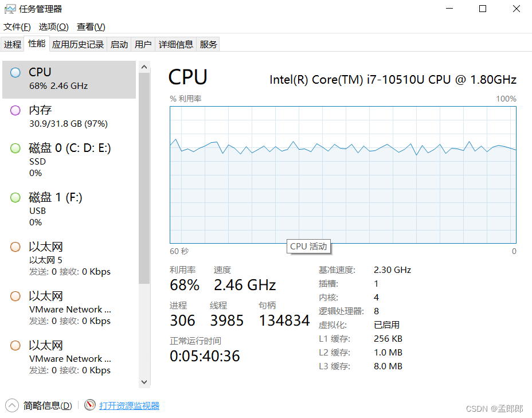This screenshot has height=418, width=532.
Task: Switch to the 服务 tab
Action: [208, 45]
